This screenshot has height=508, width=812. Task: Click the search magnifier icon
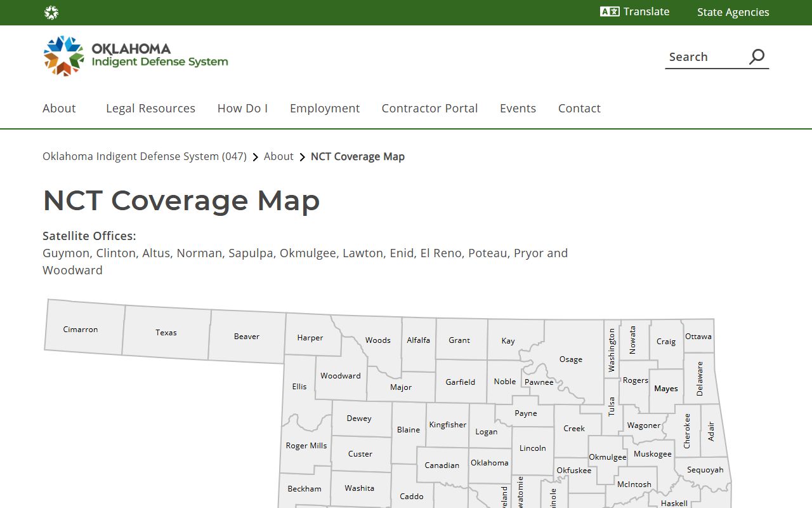[757, 57]
